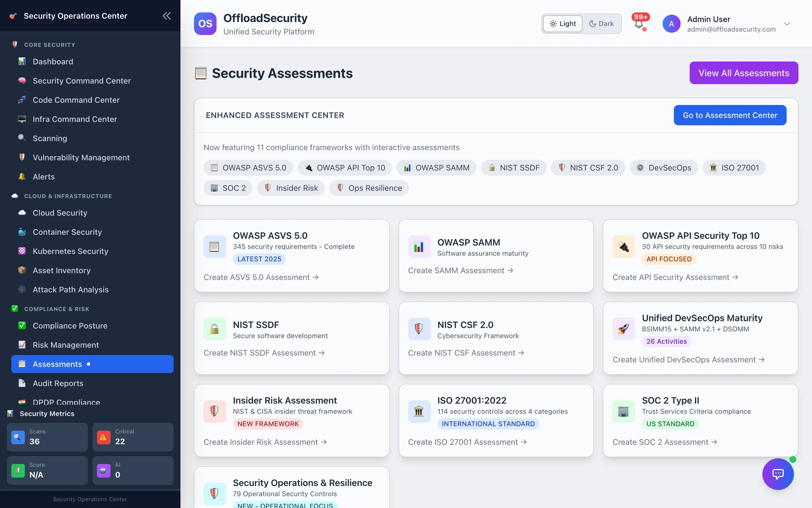Click Create SOC 2 Assessment link

[x=665, y=442]
